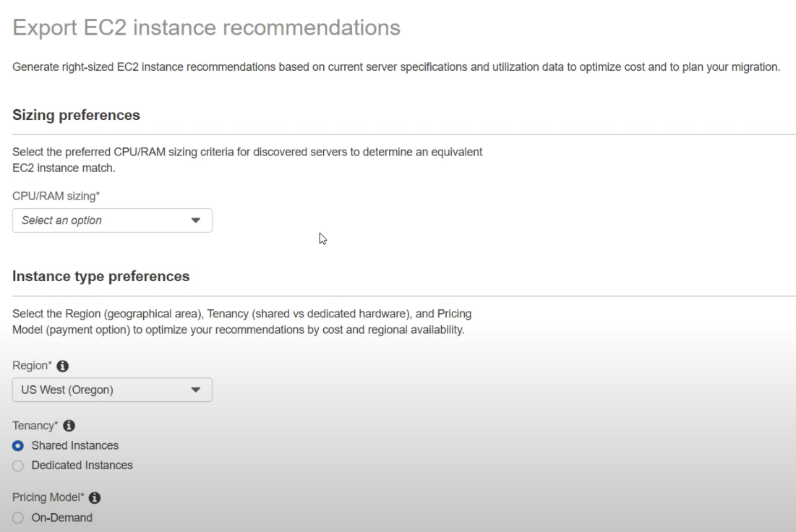
Task: Click the "Shared Instances" label text
Action: [74, 445]
